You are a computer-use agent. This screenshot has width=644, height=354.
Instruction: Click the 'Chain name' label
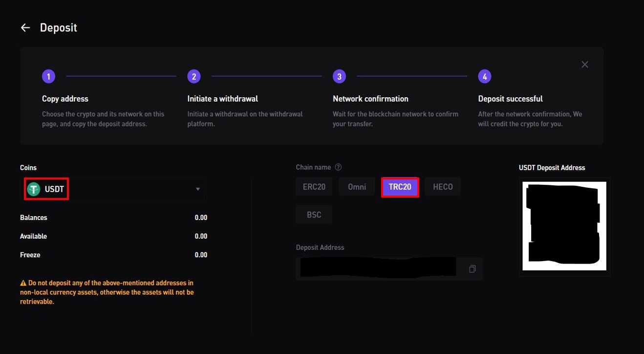pyautogui.click(x=313, y=167)
